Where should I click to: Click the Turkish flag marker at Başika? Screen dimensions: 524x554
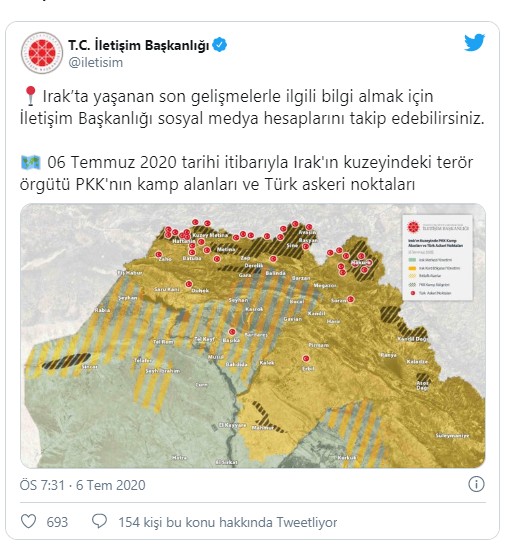232,331
